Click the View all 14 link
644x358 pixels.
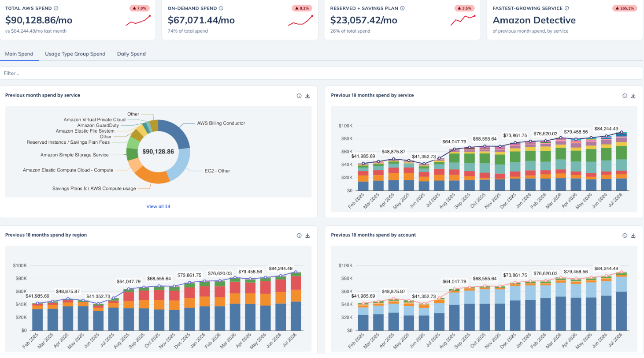(158, 206)
